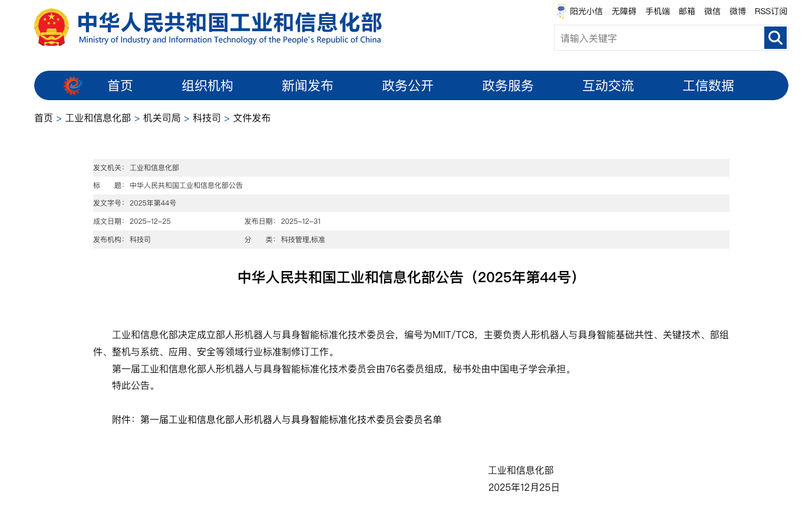Click the 无障碍 link
812x509 pixels.
(623, 11)
